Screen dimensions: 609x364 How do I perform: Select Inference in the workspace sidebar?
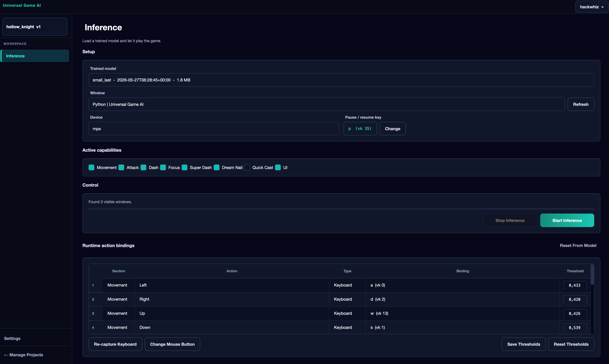pyautogui.click(x=35, y=56)
